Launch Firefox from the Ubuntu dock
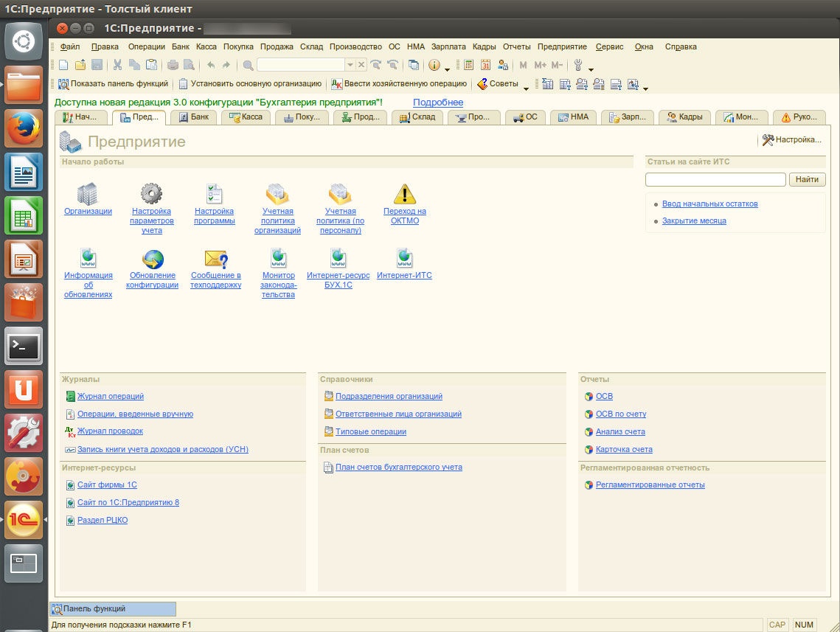The width and height of the screenshot is (840, 632). [24, 130]
